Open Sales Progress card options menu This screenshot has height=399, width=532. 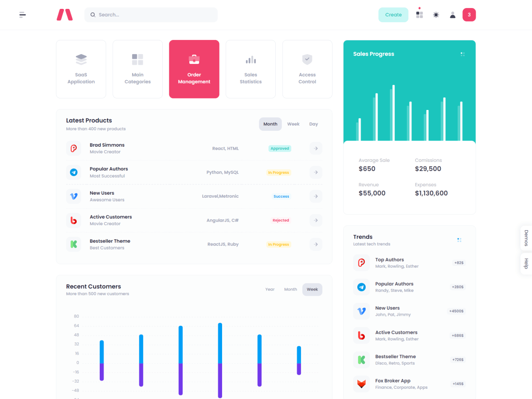click(462, 54)
